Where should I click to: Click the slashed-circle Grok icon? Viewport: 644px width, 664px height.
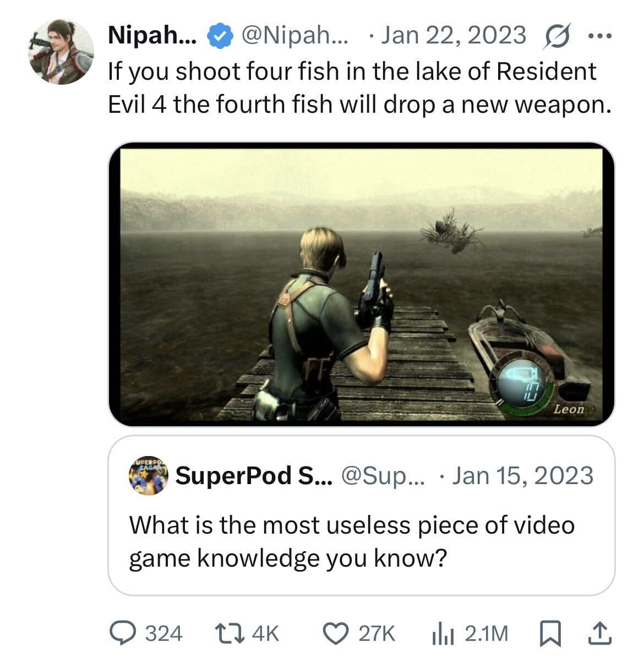click(x=558, y=36)
